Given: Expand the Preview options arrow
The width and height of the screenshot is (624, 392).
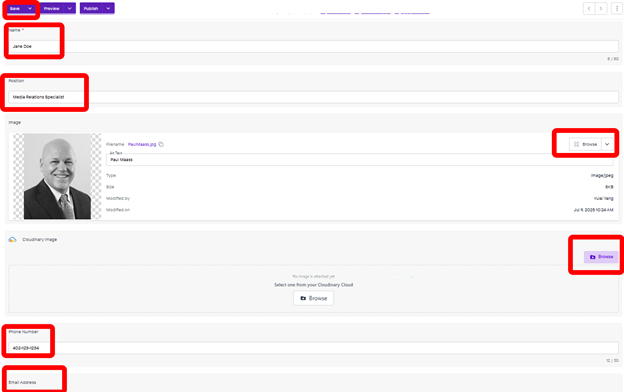Looking at the screenshot, I should (70, 8).
